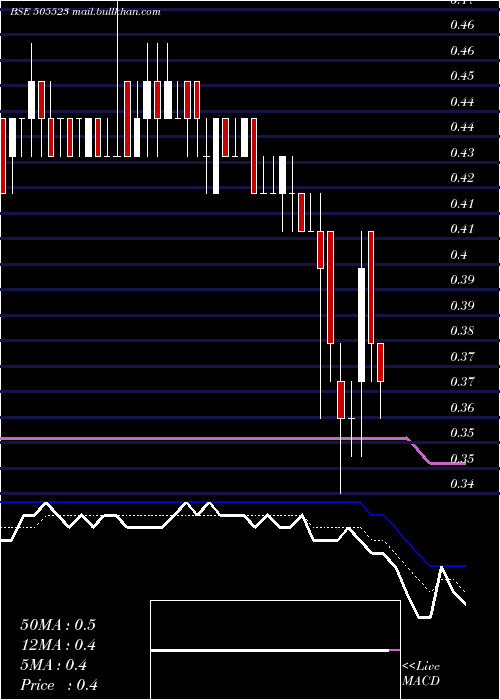Click the 0.34 price axis label

(x=462, y=484)
